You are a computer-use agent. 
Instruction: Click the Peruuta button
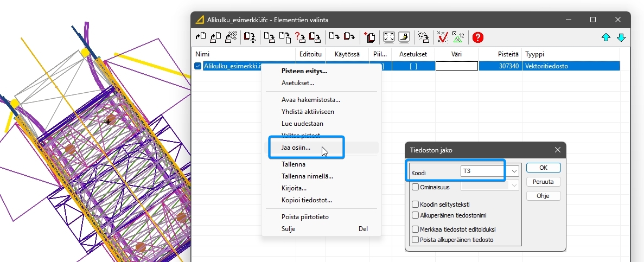pos(543,182)
